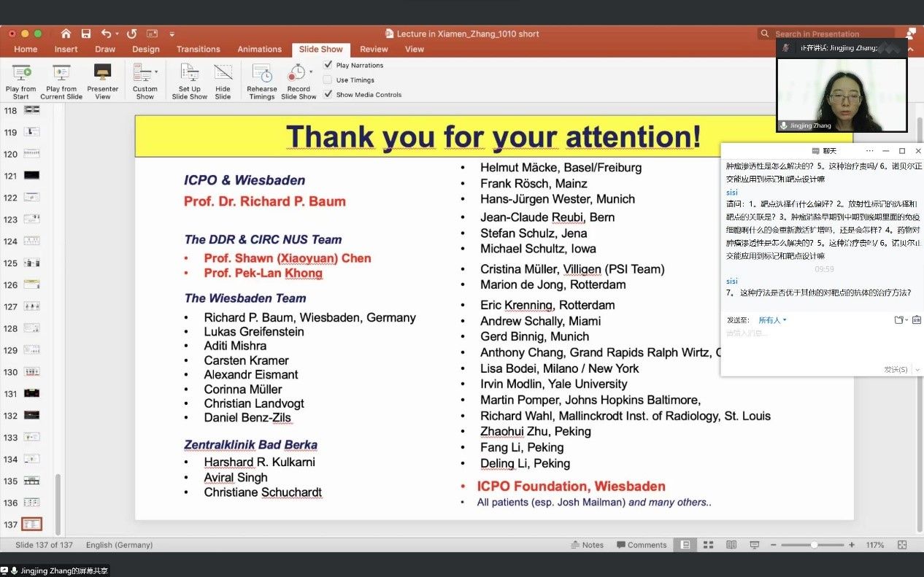
Task: Open the Transitions ribbon tab
Action: coord(198,50)
